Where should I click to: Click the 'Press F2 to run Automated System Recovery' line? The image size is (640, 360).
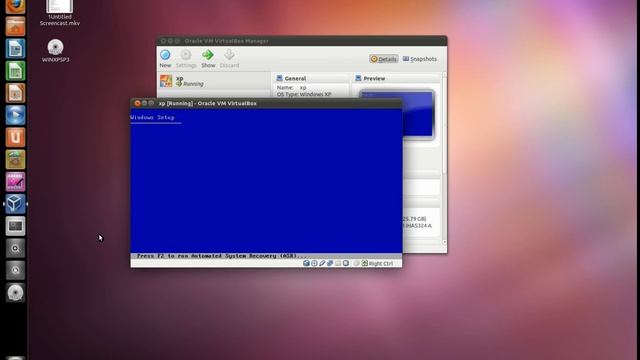[x=222, y=256]
